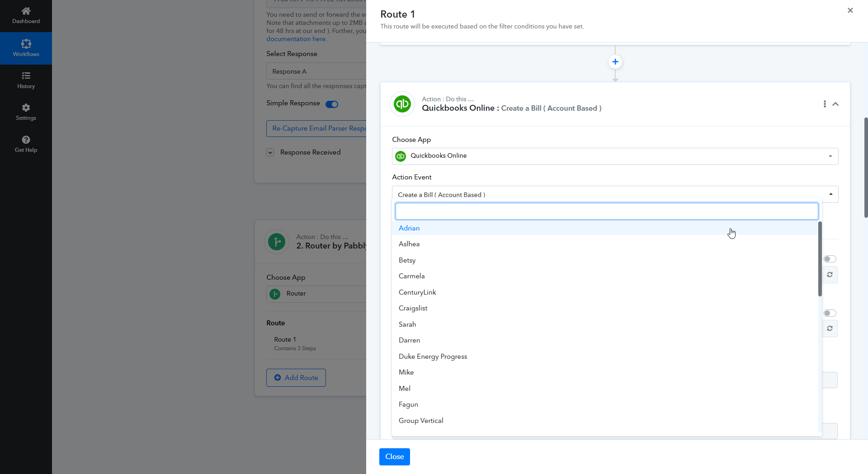868x474 pixels.
Task: Select Group Vertical option
Action: tap(605, 421)
